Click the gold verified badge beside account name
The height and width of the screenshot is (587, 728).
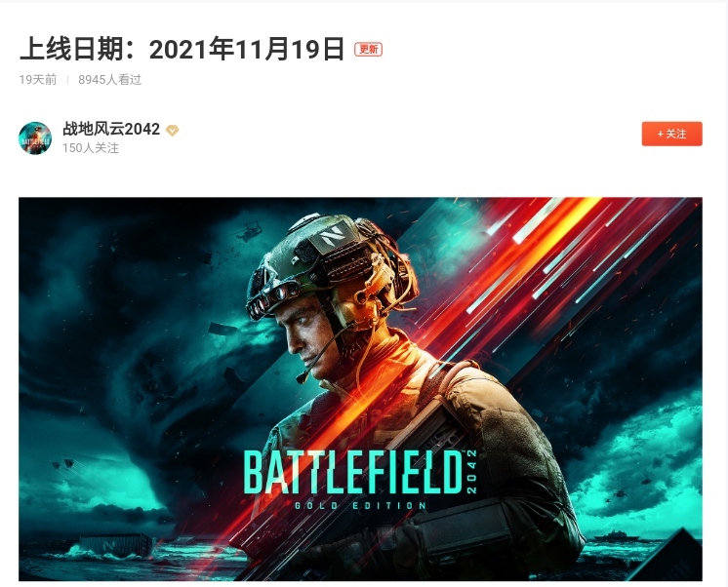tap(173, 131)
